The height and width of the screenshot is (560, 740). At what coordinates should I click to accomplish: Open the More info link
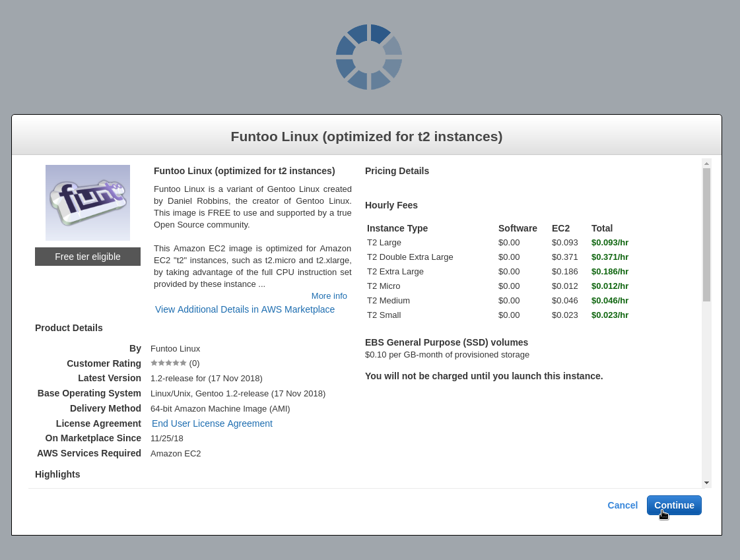tap(329, 296)
